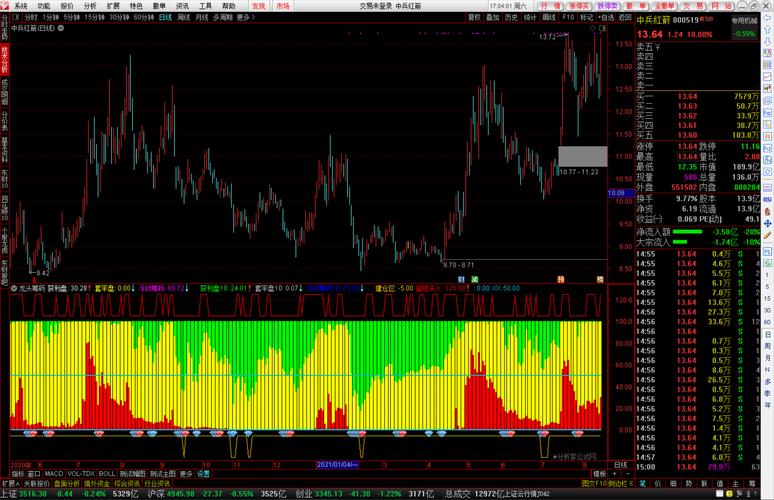The height and width of the screenshot is (500, 774).
Task: Open 更多 indicators dropdown in indicator bar
Action: (186, 474)
